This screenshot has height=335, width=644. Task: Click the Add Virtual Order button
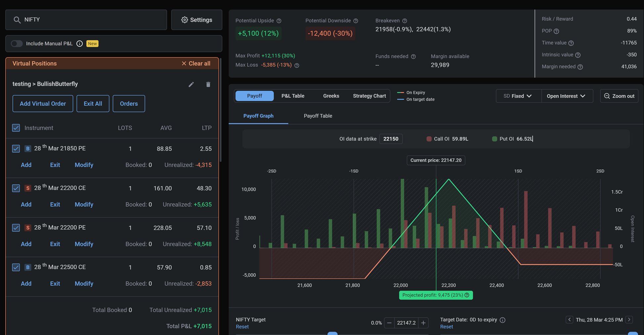click(43, 104)
